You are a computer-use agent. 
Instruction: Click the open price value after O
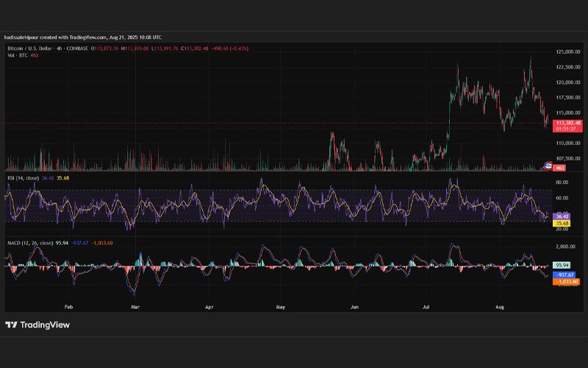click(107, 49)
